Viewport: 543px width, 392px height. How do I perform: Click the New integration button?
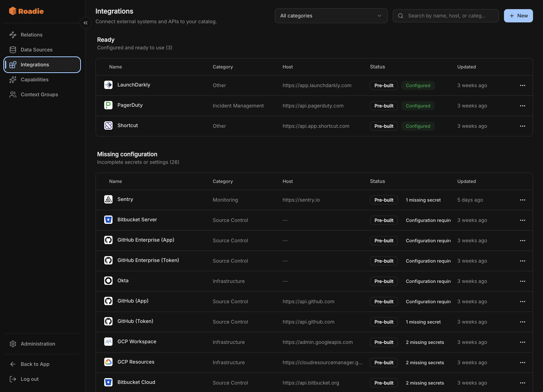coord(518,16)
